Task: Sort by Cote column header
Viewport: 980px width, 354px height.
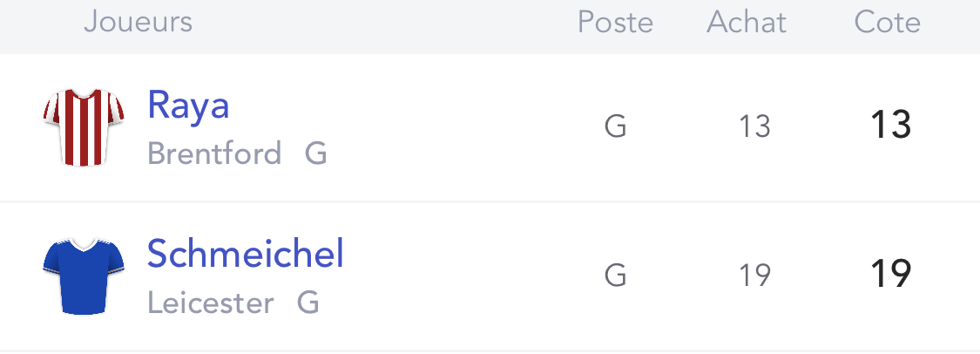Action: [x=888, y=23]
